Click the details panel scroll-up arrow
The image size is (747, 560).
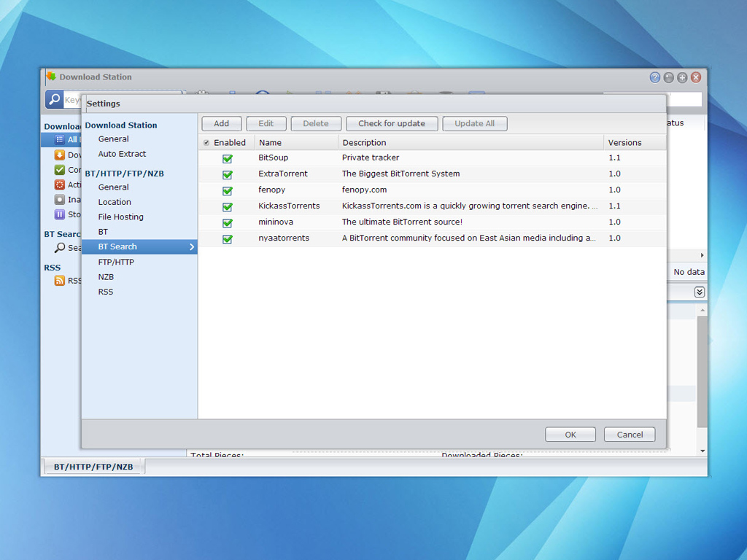click(x=703, y=310)
